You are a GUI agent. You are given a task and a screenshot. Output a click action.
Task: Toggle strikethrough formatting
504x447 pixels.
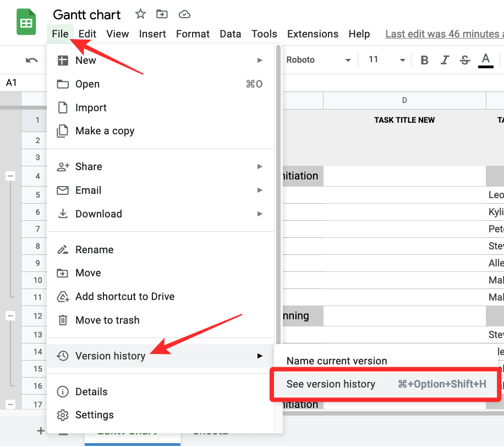click(465, 60)
